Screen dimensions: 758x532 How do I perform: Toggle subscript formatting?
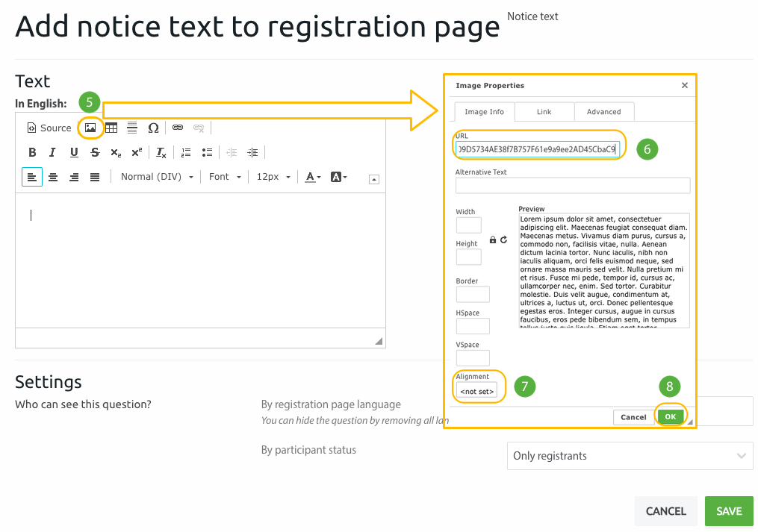click(x=116, y=151)
